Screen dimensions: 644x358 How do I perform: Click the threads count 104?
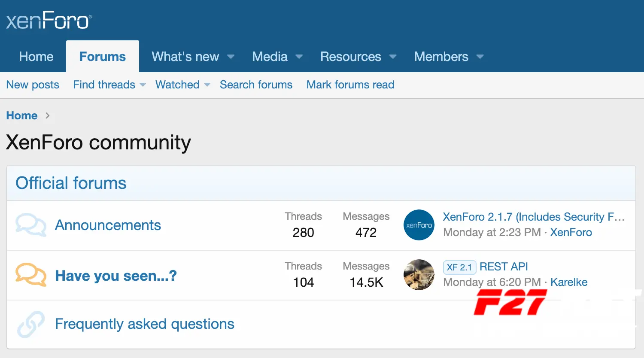304,282
